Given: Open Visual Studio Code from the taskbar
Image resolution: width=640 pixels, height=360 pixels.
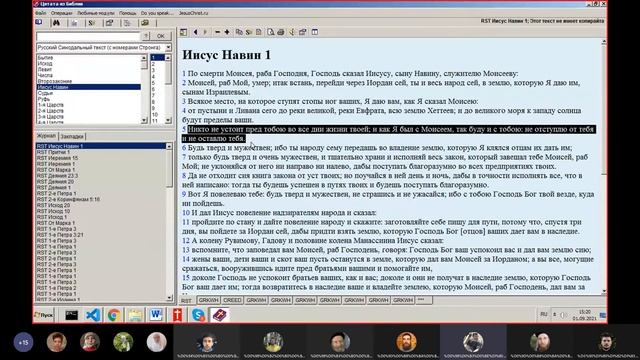Looking at the screenshot, I should coord(93,315).
